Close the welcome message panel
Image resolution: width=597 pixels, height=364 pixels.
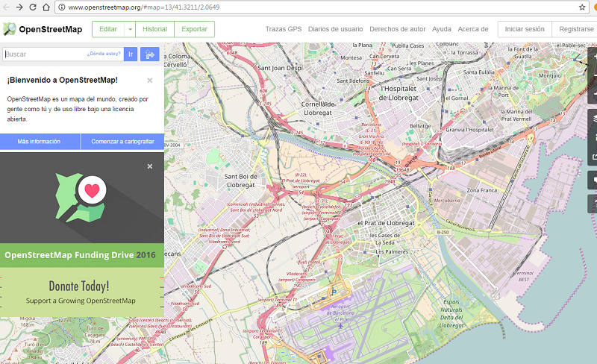(x=149, y=80)
